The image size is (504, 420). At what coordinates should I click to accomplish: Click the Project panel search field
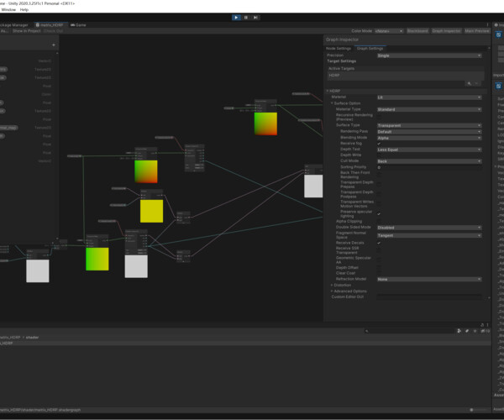(409, 331)
